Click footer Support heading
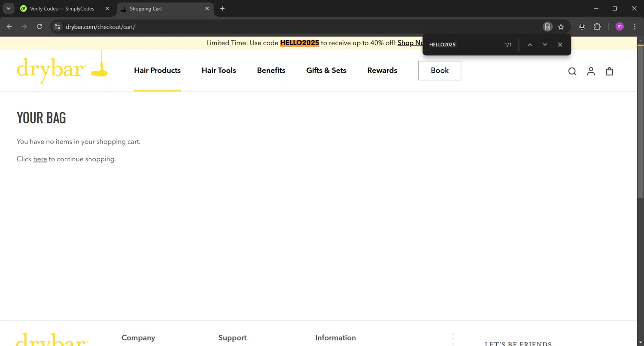This screenshot has width=644, height=346. [232, 338]
